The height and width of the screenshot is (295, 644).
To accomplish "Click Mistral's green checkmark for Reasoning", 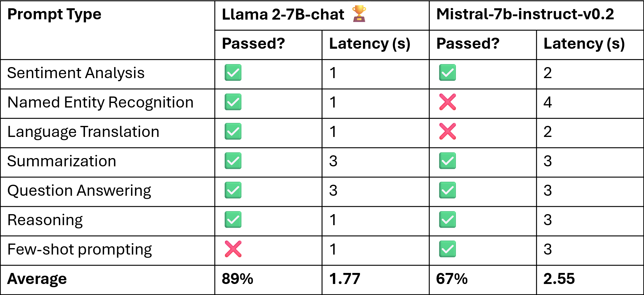I will (447, 220).
